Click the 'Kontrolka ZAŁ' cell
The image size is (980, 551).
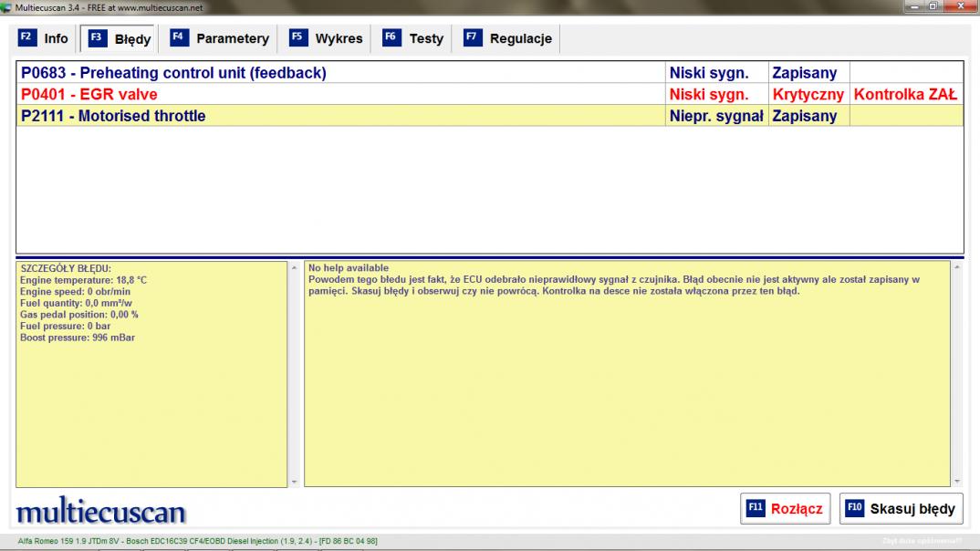(905, 94)
